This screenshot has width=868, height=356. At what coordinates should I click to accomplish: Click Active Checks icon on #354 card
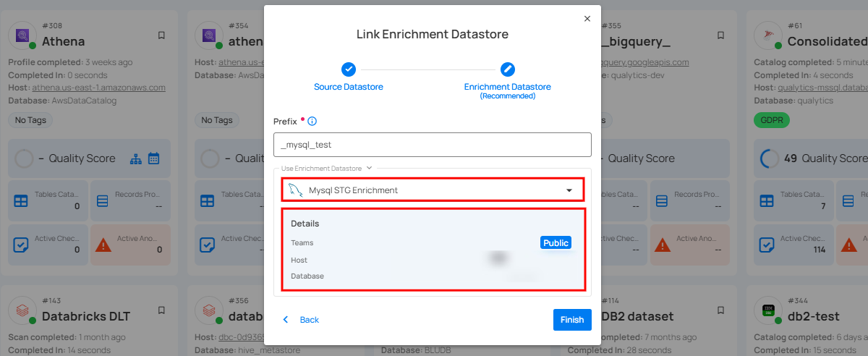(x=208, y=245)
